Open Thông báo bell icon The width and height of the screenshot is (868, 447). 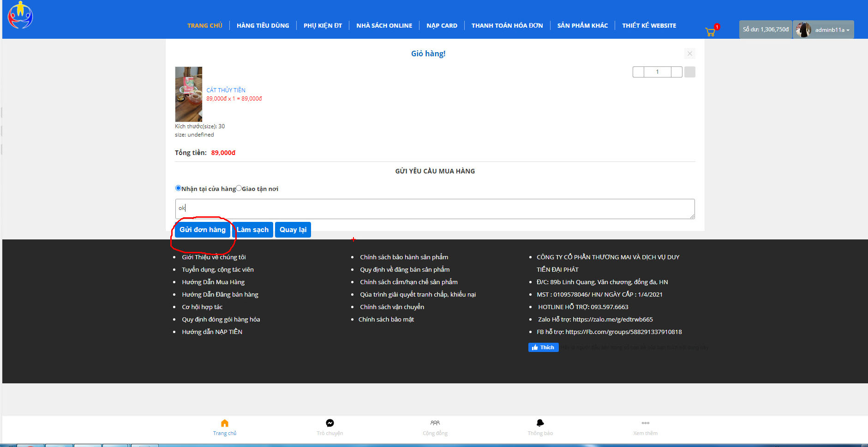540,423
